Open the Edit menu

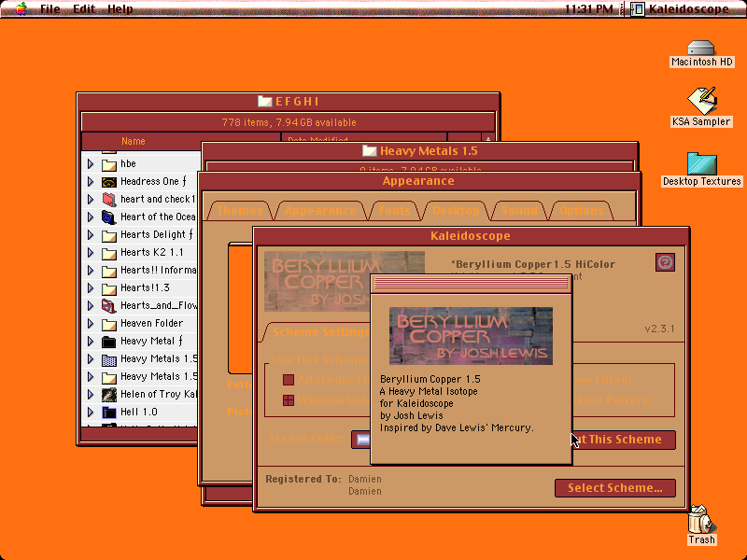[84, 8]
